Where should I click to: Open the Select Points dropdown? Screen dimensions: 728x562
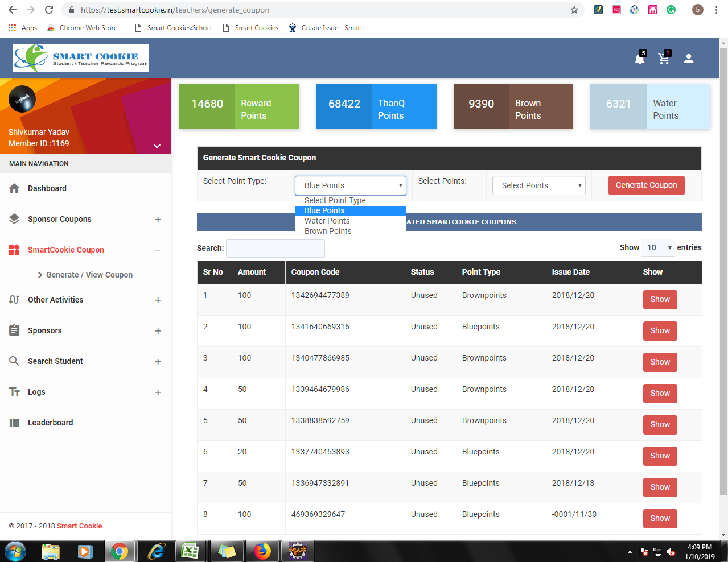tap(538, 185)
